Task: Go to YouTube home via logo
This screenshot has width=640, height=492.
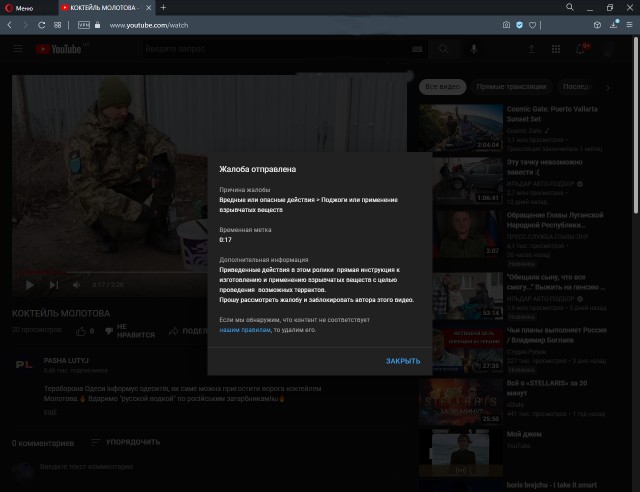Action: [59, 49]
